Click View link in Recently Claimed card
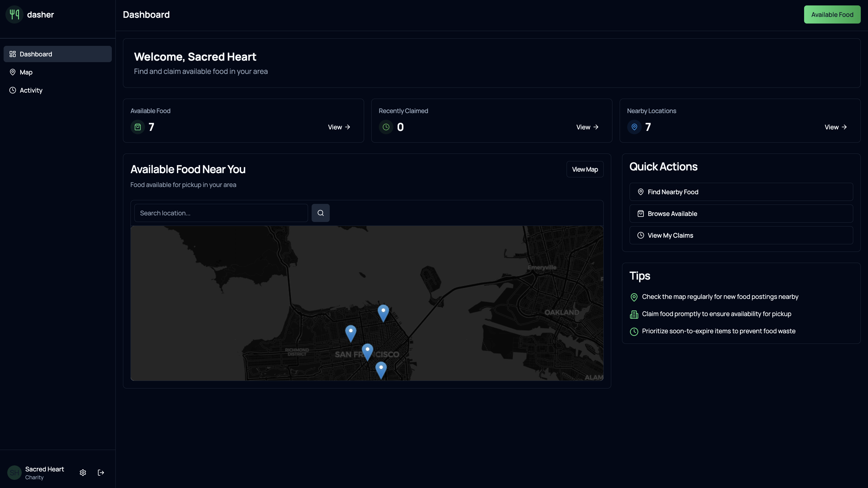The width and height of the screenshot is (868, 488). pyautogui.click(x=587, y=127)
